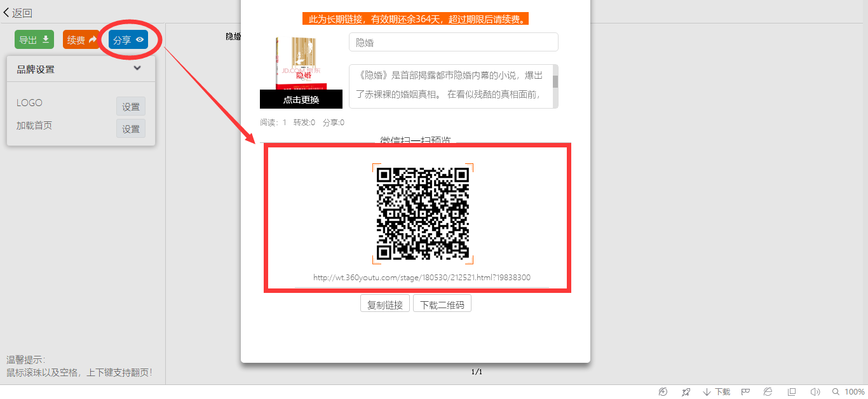The image size is (868, 399).
Task: Click the 温馨提示 hint text
Action: point(26,360)
